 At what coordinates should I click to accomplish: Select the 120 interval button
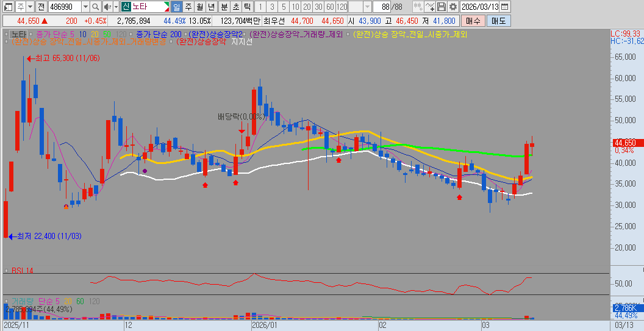(x=342, y=7)
